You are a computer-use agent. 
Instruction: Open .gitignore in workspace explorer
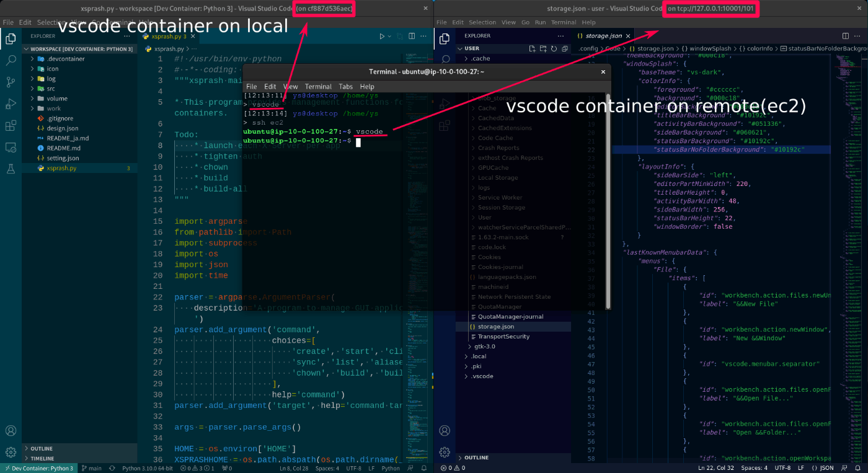click(80, 118)
